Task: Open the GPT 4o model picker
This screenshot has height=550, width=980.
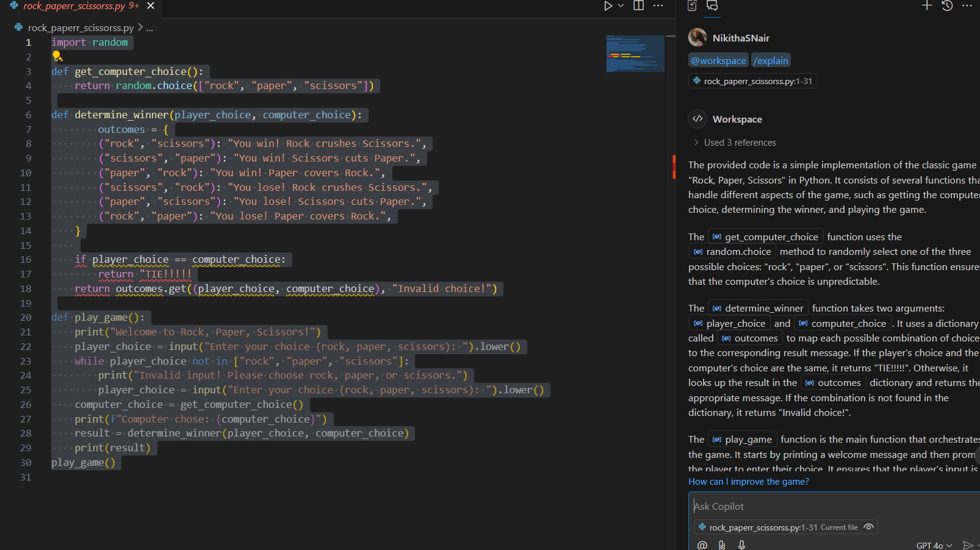Action: [x=934, y=546]
